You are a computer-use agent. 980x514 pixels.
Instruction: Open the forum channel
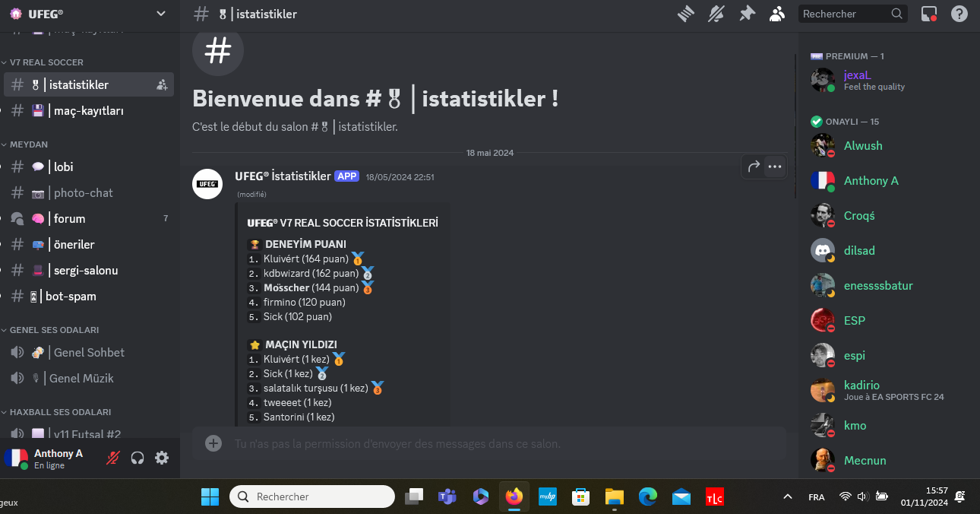point(69,219)
